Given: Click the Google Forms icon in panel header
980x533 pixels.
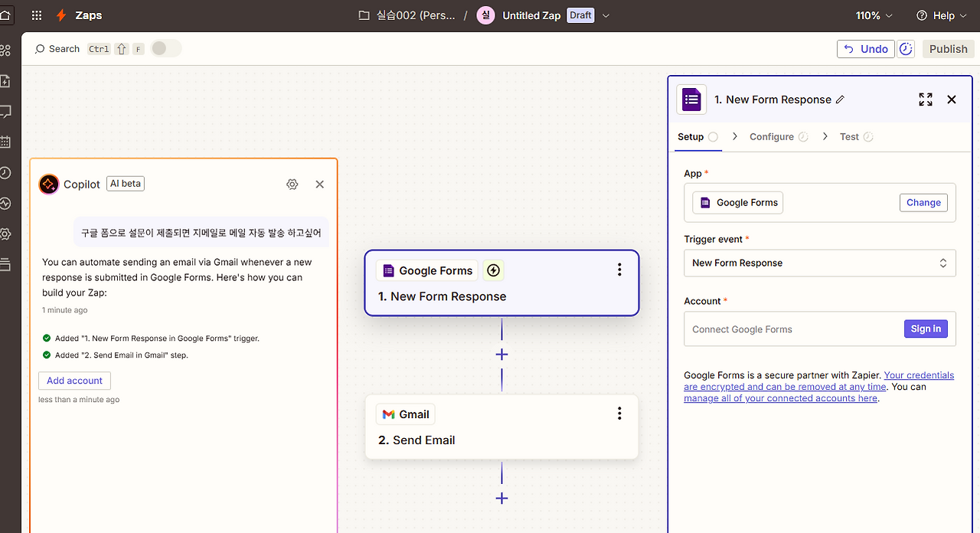Looking at the screenshot, I should point(691,100).
